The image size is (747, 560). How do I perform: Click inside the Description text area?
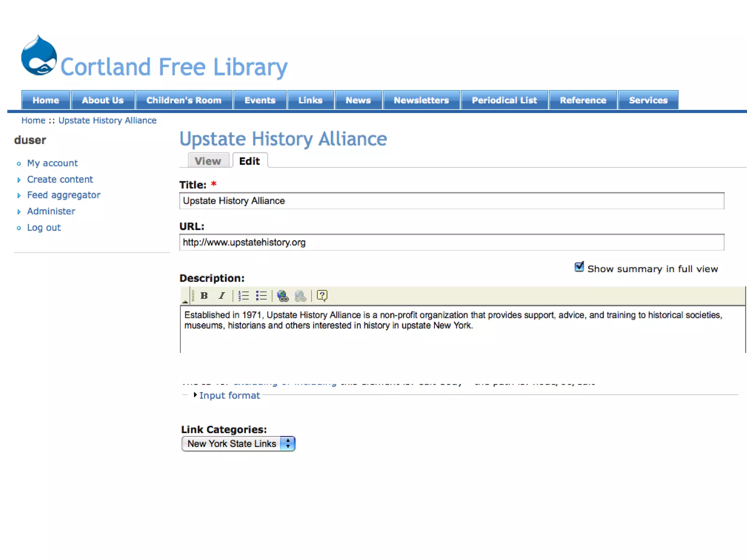[462, 329]
